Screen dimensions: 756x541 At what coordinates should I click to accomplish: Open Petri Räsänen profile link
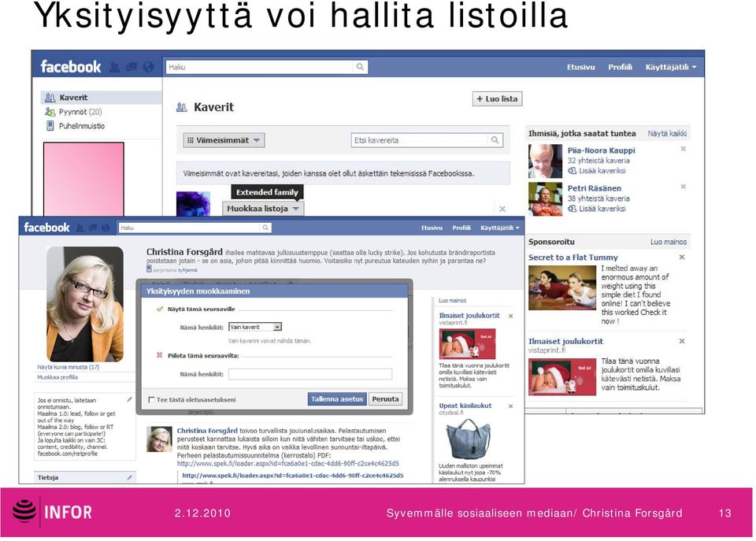[x=594, y=188]
